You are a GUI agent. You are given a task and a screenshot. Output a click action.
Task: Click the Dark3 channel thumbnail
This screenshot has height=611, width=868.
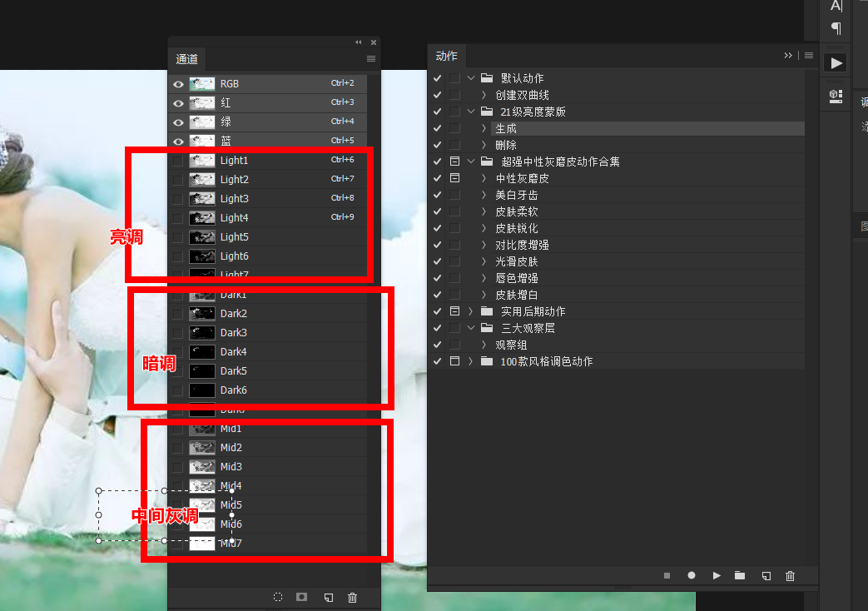coord(203,332)
